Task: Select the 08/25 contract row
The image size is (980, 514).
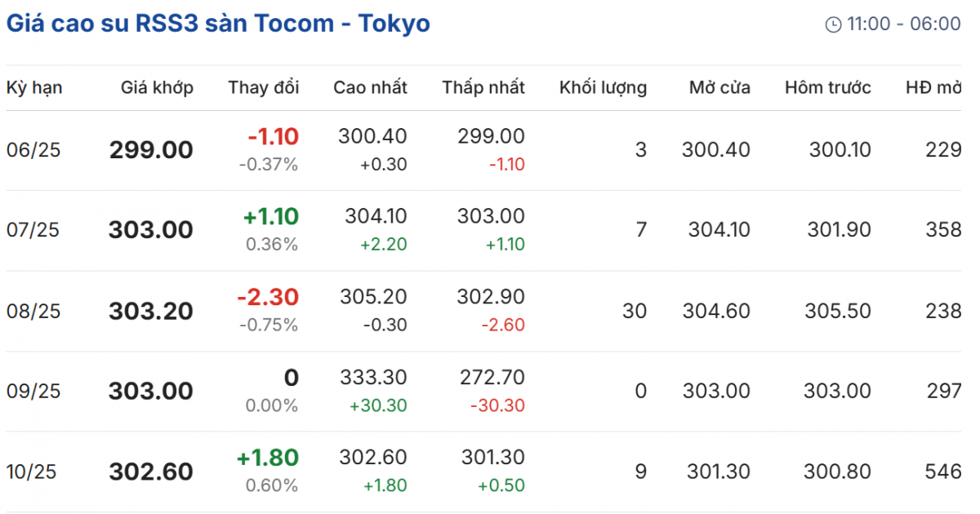Action: pos(33,311)
